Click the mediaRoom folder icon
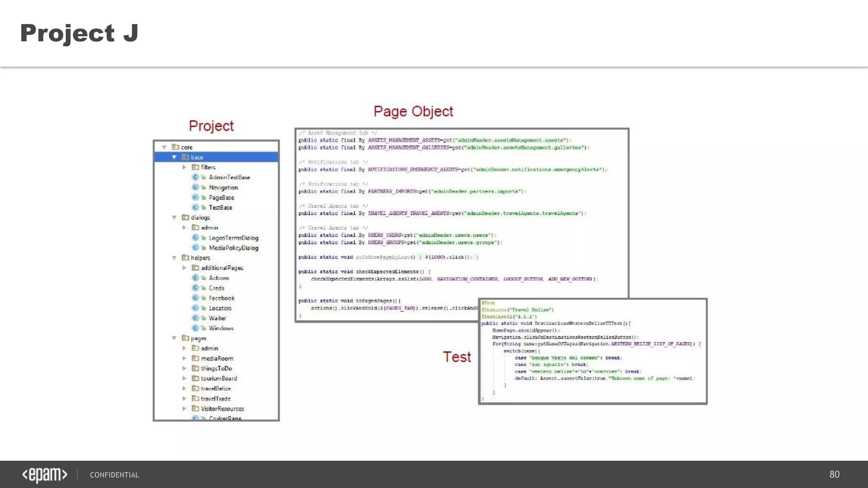The width and height of the screenshot is (868, 488). 195,358
